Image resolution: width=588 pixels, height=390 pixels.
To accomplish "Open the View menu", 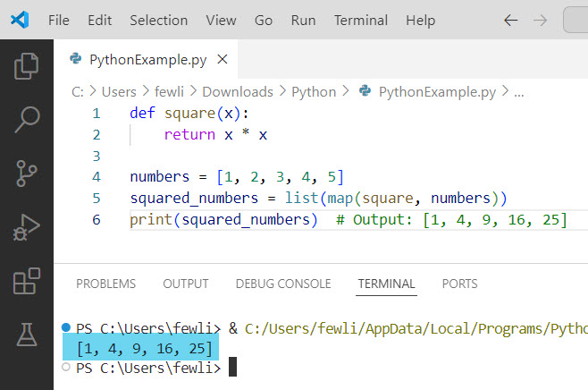I will pos(221,21).
